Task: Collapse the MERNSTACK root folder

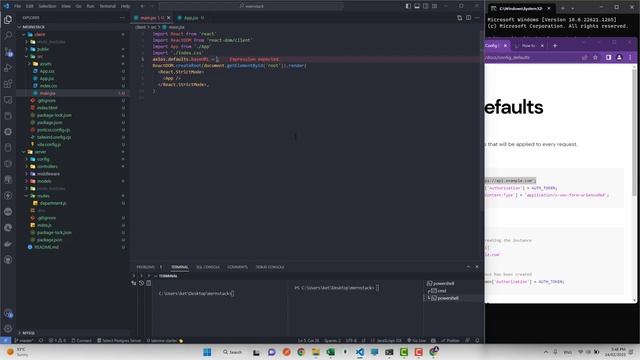Action: tap(33, 27)
